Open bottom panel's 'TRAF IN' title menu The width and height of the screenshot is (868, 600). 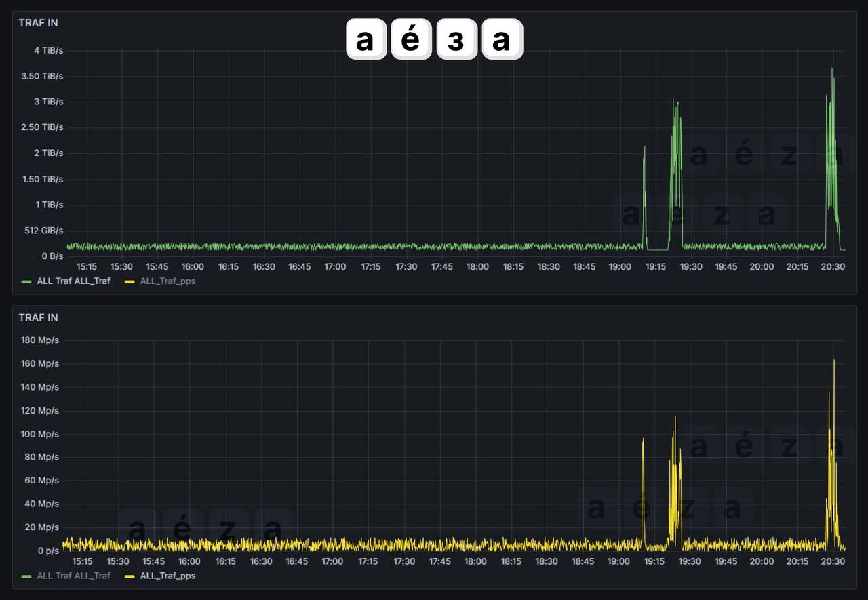tap(38, 317)
